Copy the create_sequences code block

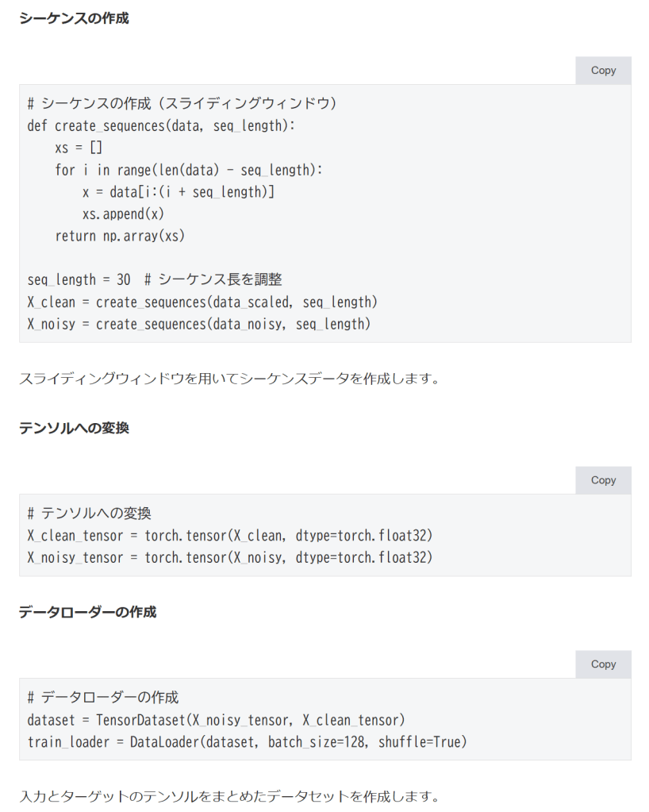pos(603,71)
